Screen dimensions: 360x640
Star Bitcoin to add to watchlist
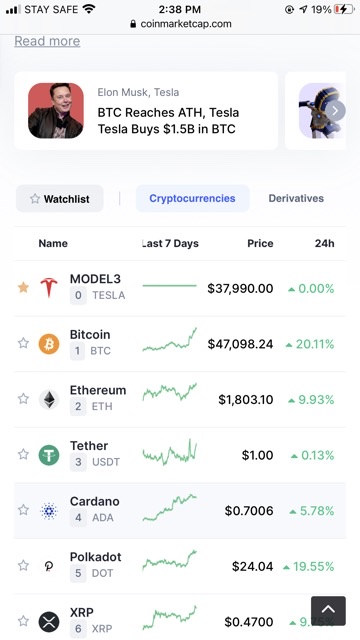23,343
